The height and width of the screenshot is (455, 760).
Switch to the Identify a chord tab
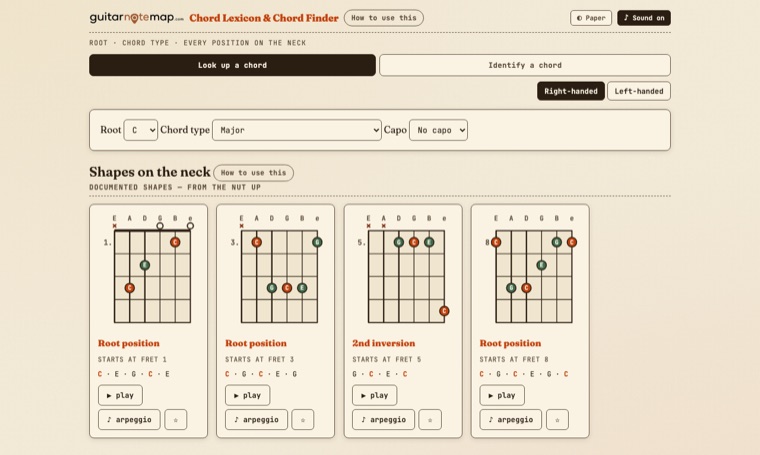[x=525, y=65]
